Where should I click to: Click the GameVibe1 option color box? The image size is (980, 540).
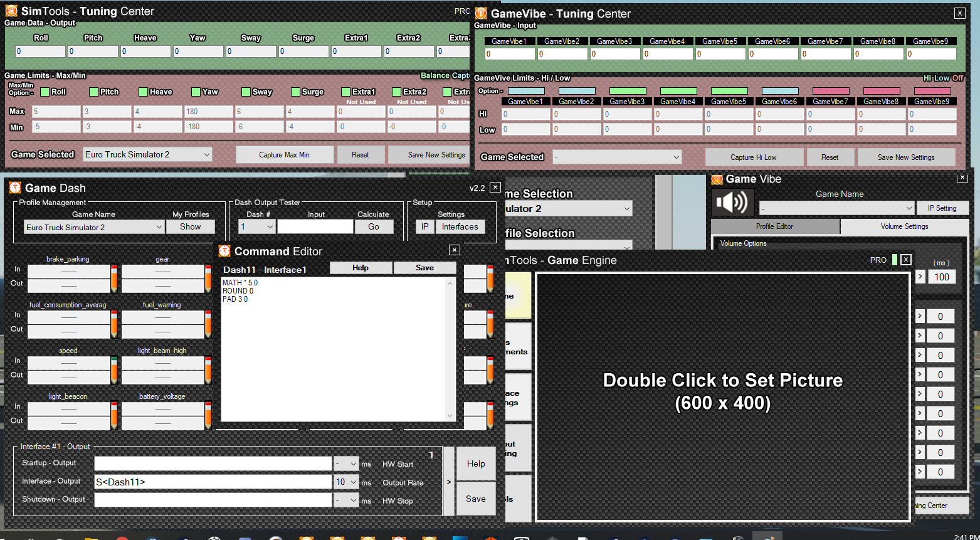coord(526,91)
